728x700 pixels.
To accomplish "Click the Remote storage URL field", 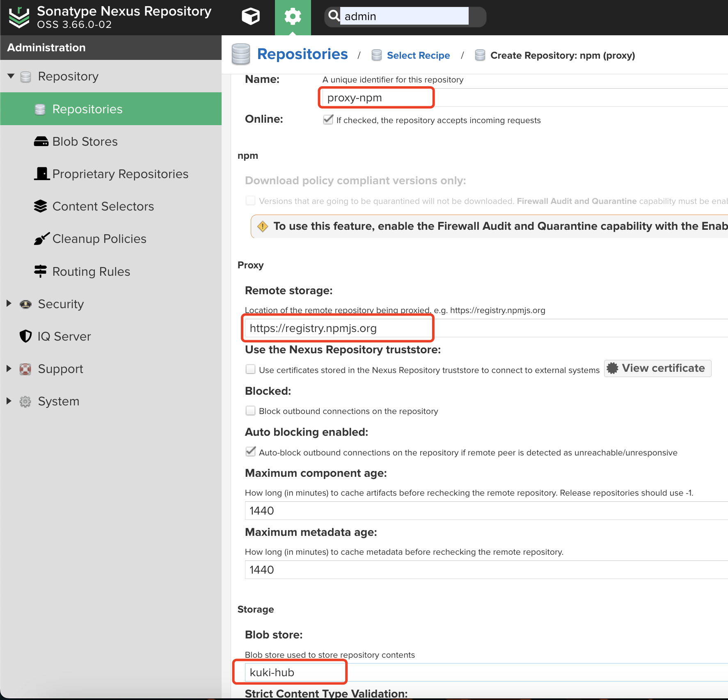I will [486, 328].
